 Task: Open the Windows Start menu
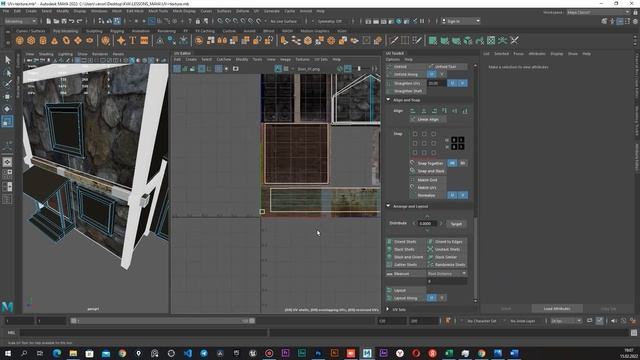8,353
